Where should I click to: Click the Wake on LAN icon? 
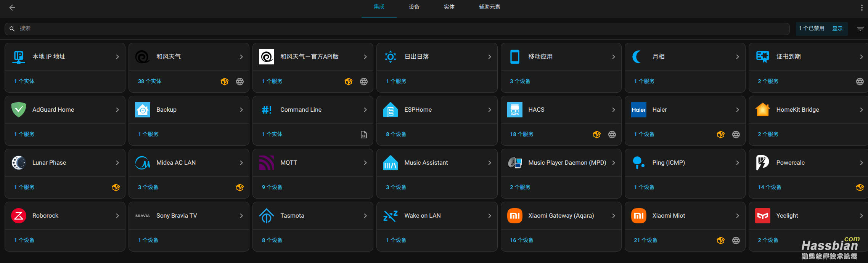pos(391,216)
